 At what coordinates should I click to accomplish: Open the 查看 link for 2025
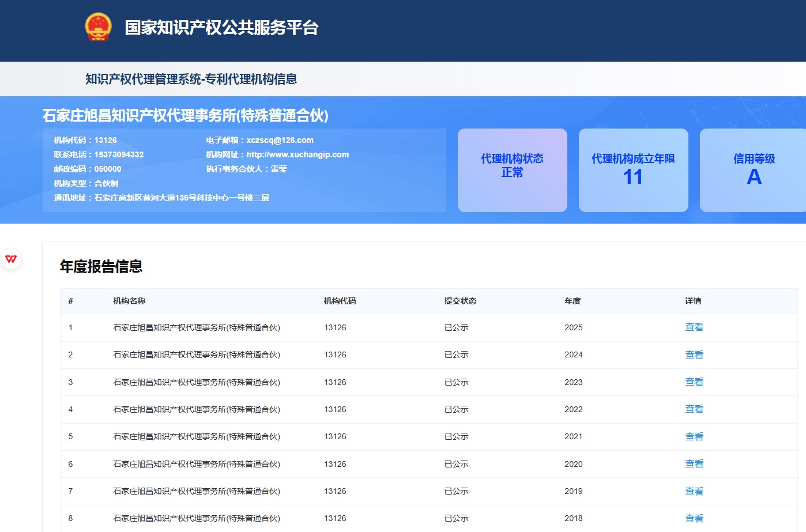[x=694, y=327]
